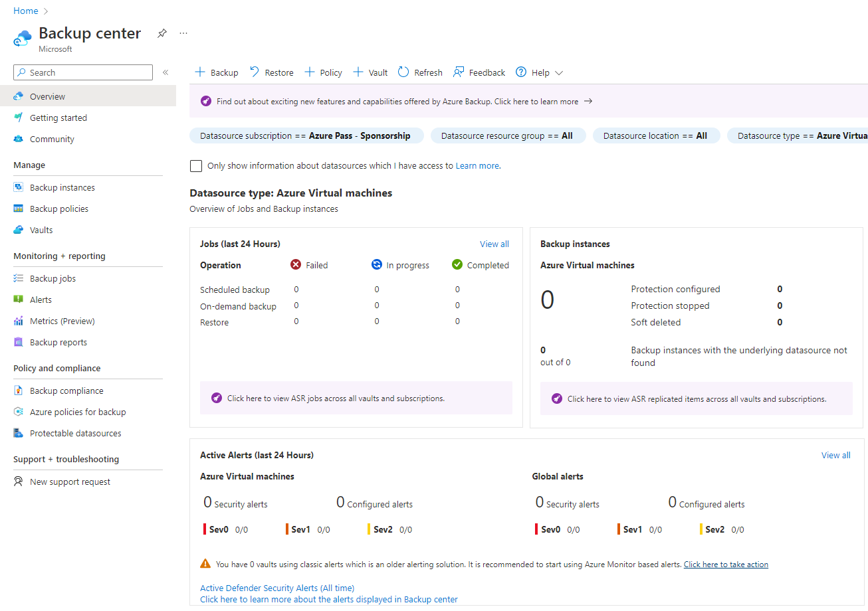Image resolution: width=868 pixels, height=611 pixels.
Task: Click the Home breadcrumb
Action: tap(26, 11)
